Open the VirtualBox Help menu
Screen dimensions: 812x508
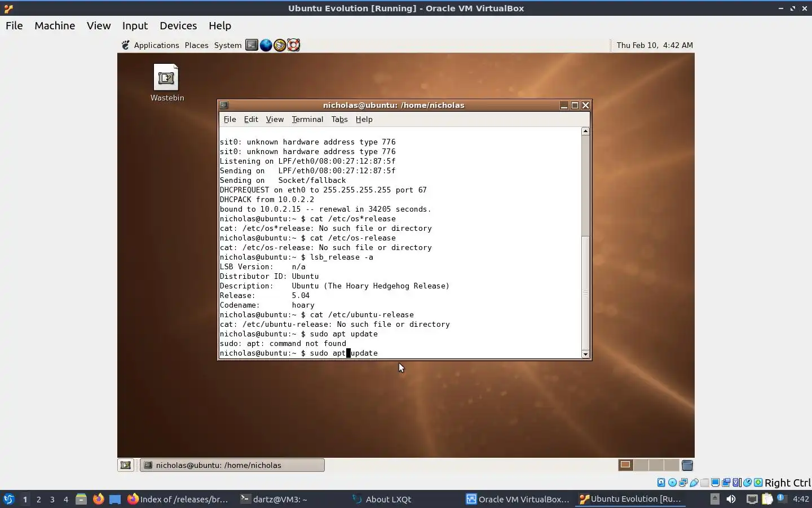tap(220, 25)
